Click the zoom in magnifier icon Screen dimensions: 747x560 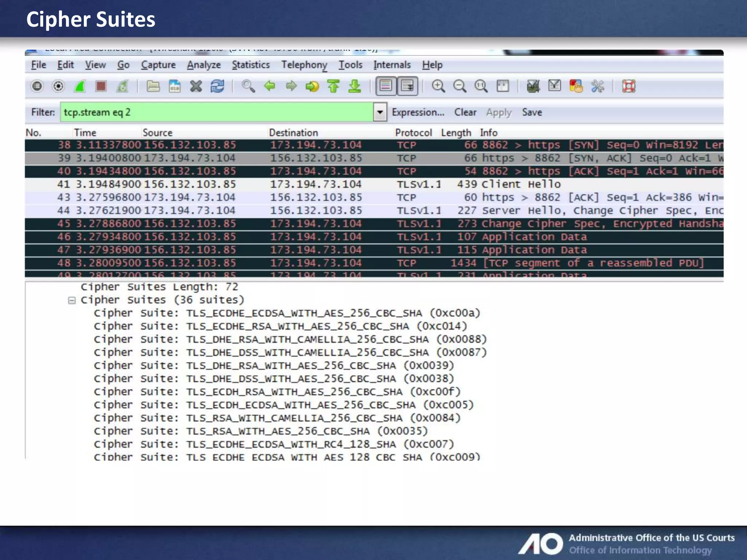click(438, 86)
